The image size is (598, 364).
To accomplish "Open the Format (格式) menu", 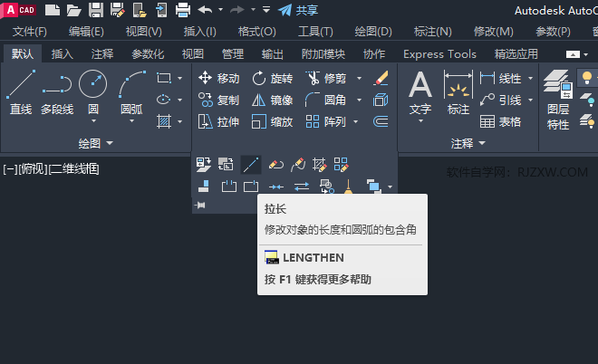I will click(257, 32).
